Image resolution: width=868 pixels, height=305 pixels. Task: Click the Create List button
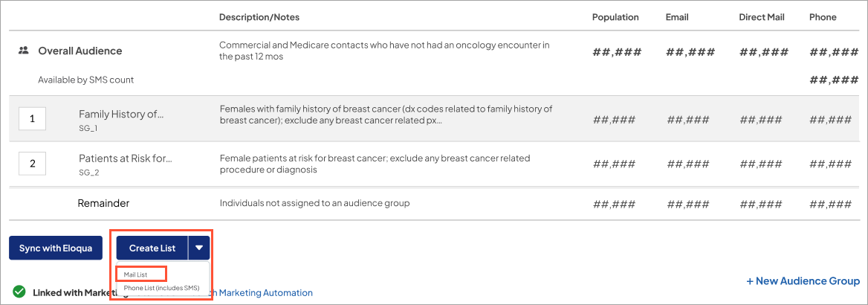pyautogui.click(x=152, y=248)
